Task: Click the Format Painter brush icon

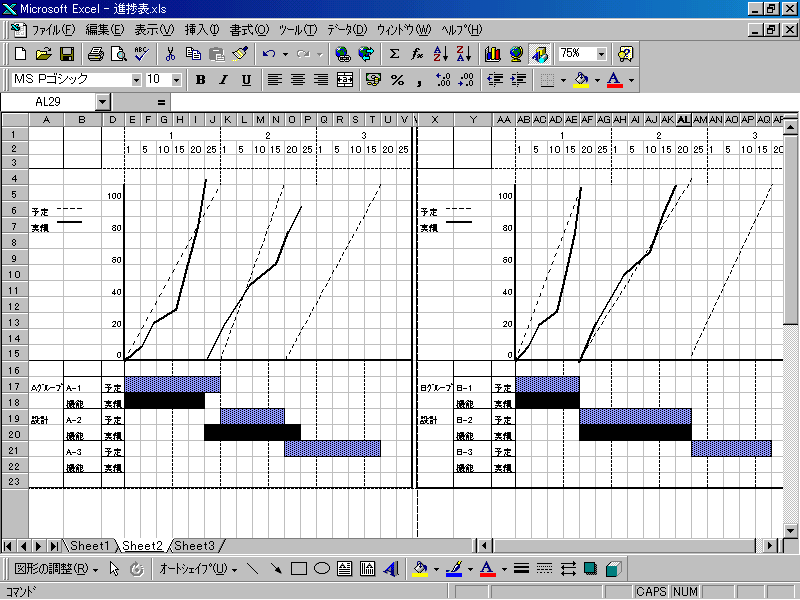Action: [x=240, y=53]
